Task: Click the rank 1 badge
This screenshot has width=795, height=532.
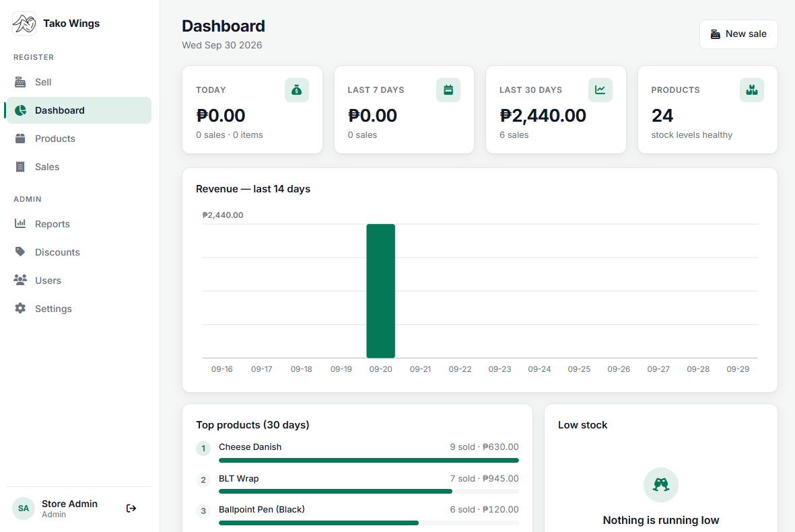Action: point(203,449)
